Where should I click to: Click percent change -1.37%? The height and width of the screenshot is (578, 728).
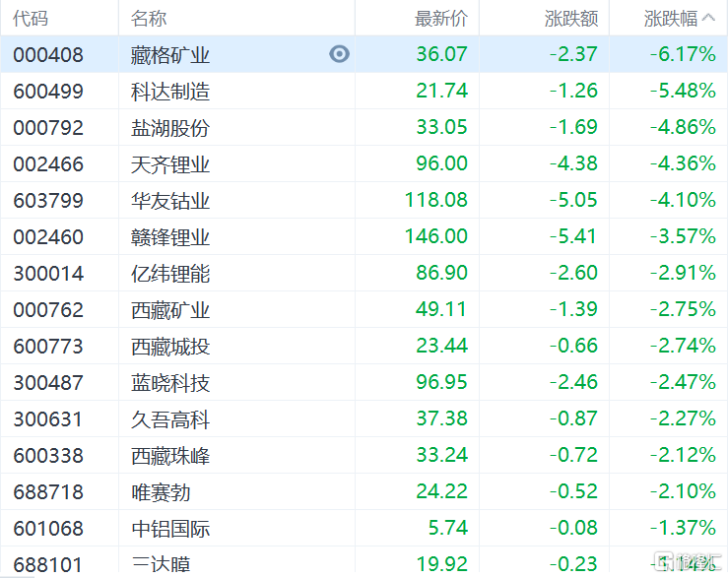[x=683, y=528]
